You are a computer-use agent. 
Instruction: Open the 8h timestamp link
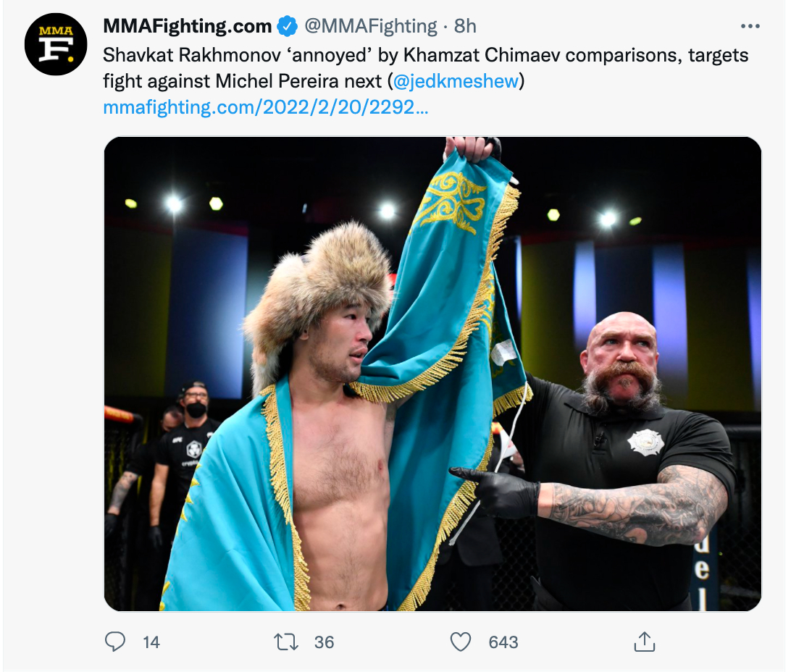465,26
